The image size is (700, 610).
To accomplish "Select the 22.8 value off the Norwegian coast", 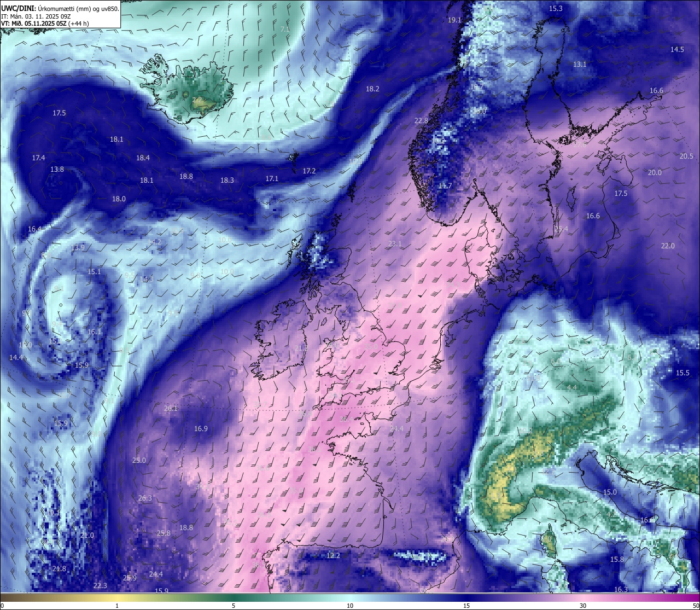I will 421,120.
